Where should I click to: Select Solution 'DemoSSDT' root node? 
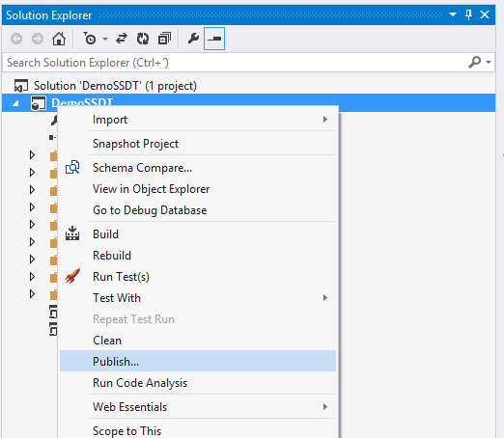pos(115,86)
